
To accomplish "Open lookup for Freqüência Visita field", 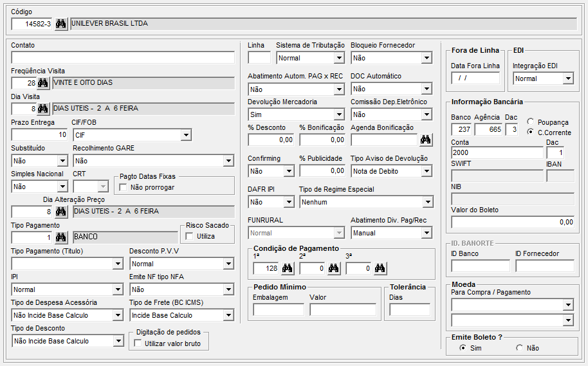I will pos(43,83).
